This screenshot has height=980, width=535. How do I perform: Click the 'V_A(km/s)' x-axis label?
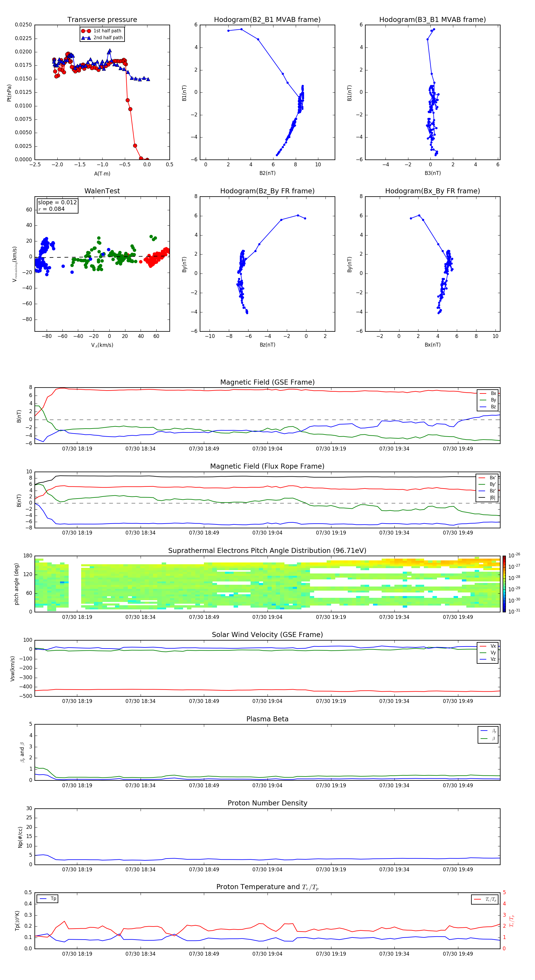pos(102,345)
